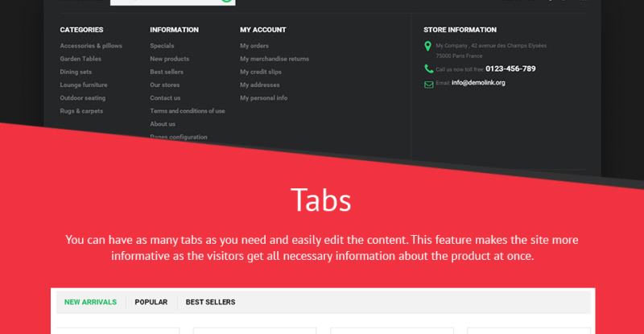644x334 pixels.
Task: Go to My merchandise returns
Action: 275,59
